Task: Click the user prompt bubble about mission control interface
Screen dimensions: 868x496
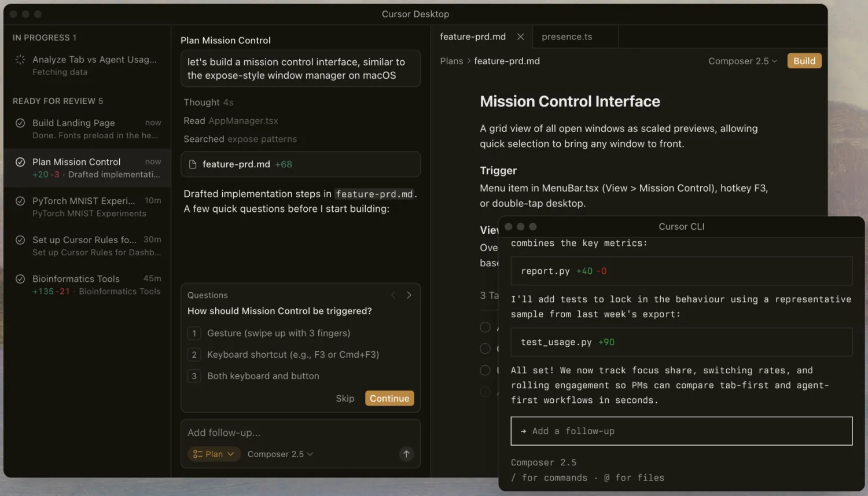Action: point(300,68)
